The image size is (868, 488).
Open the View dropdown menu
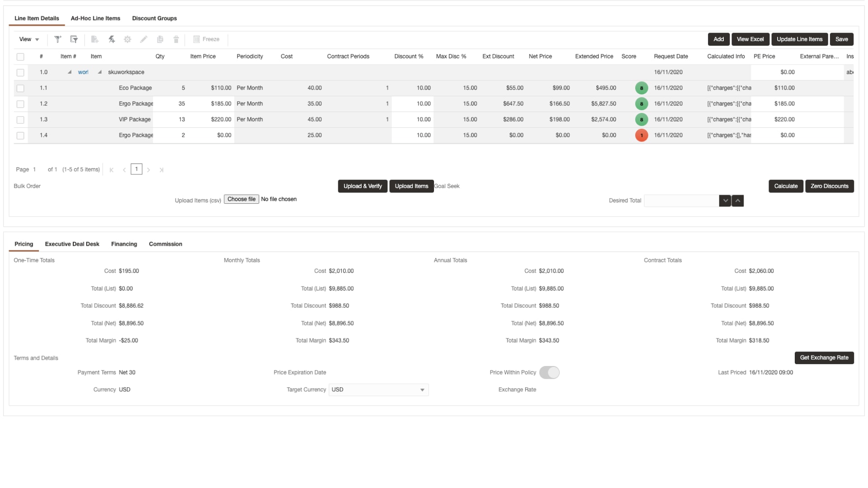[29, 39]
